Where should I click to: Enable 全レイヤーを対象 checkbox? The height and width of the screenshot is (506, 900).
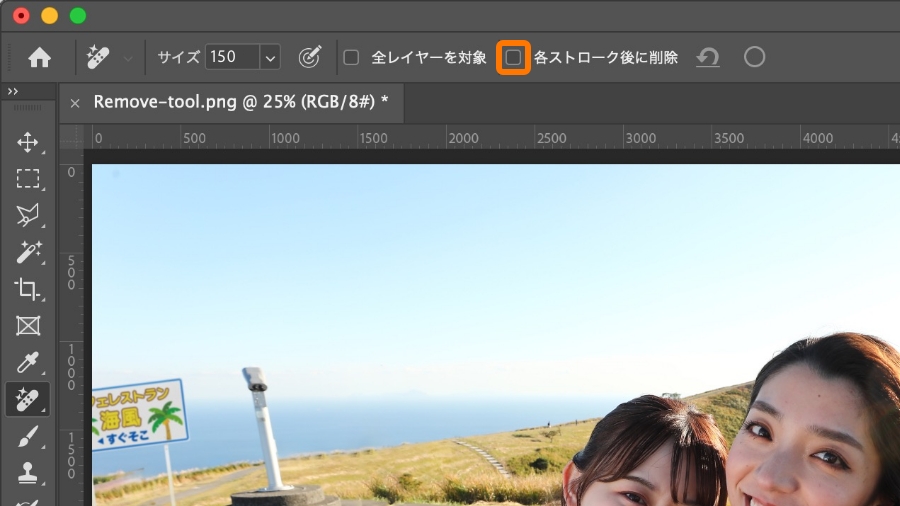(351, 57)
